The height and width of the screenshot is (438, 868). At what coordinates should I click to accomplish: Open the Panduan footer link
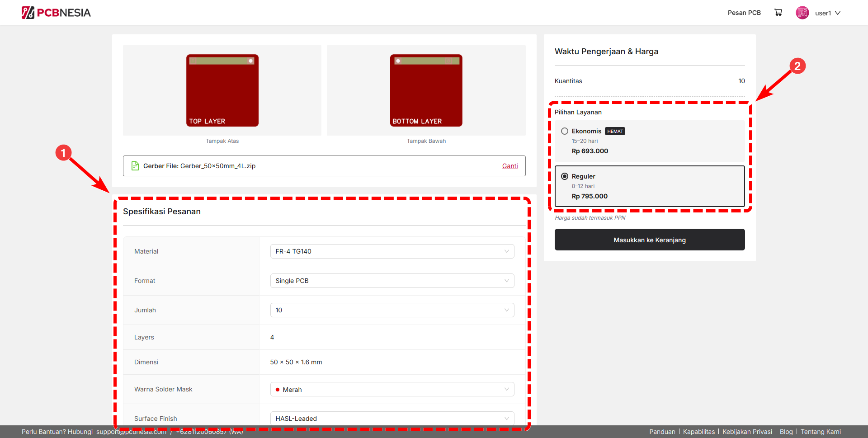(x=662, y=432)
